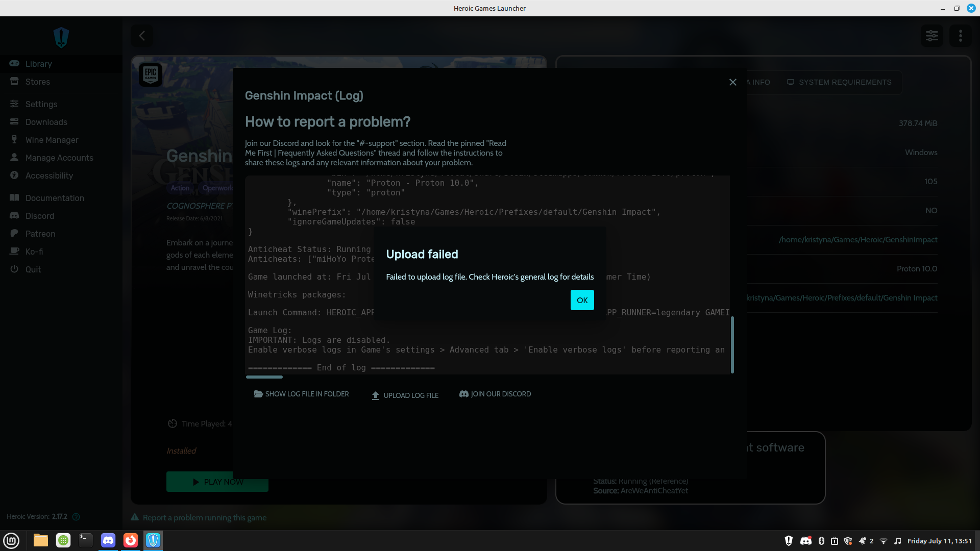
Task: Click music note tray icon
Action: point(898,541)
